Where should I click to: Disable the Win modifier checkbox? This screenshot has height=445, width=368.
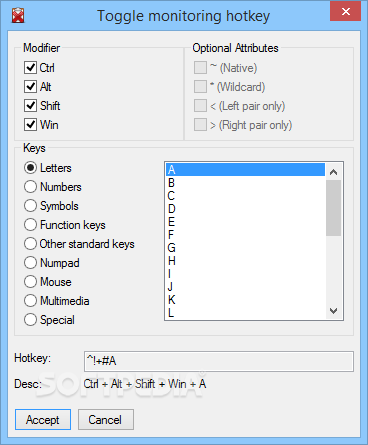coord(30,125)
